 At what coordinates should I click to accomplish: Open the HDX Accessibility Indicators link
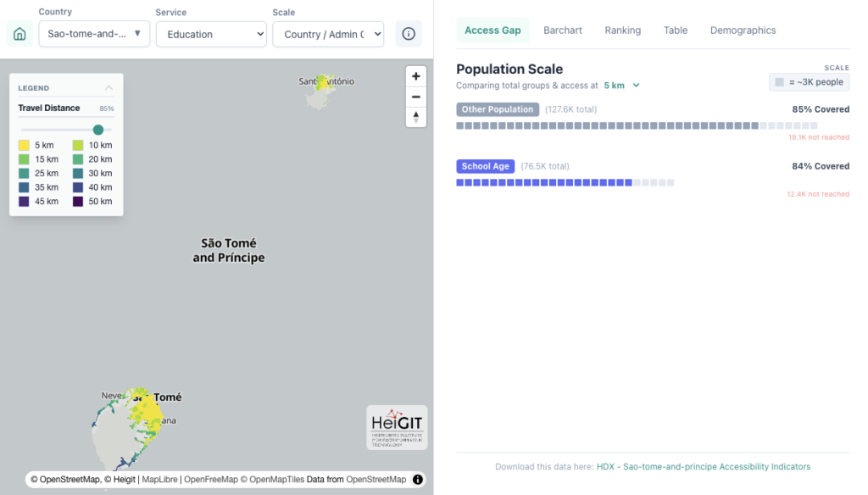tap(703, 467)
